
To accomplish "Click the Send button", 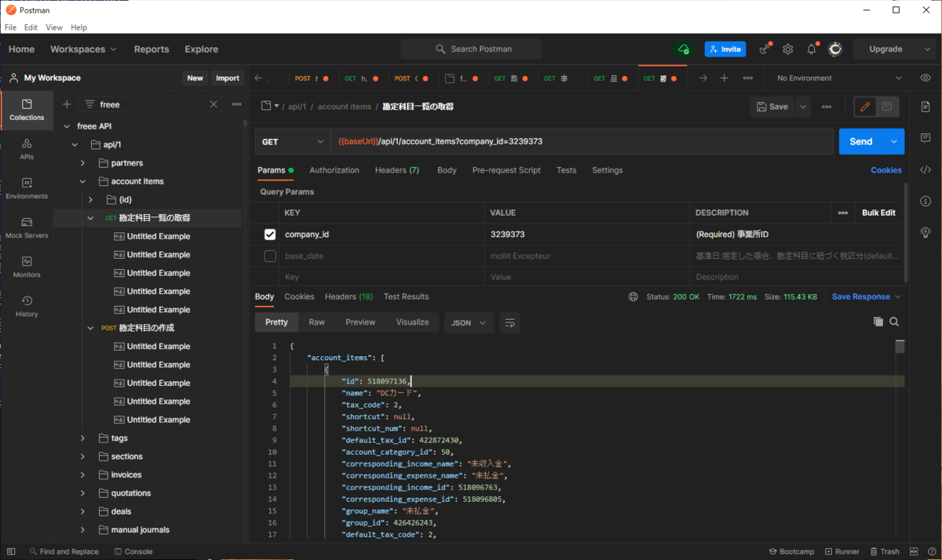I will click(x=861, y=142).
